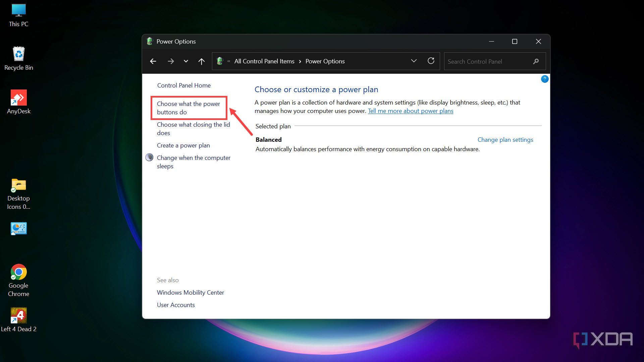
Task: Click the up directory arrow
Action: point(201,61)
